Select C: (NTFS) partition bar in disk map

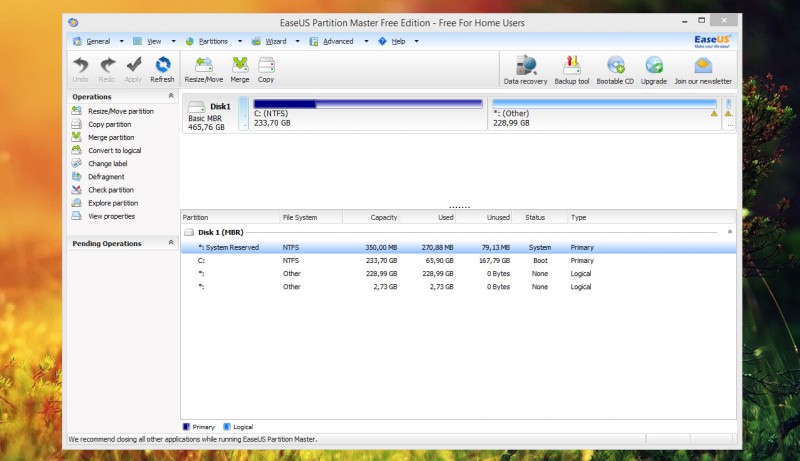point(367,113)
